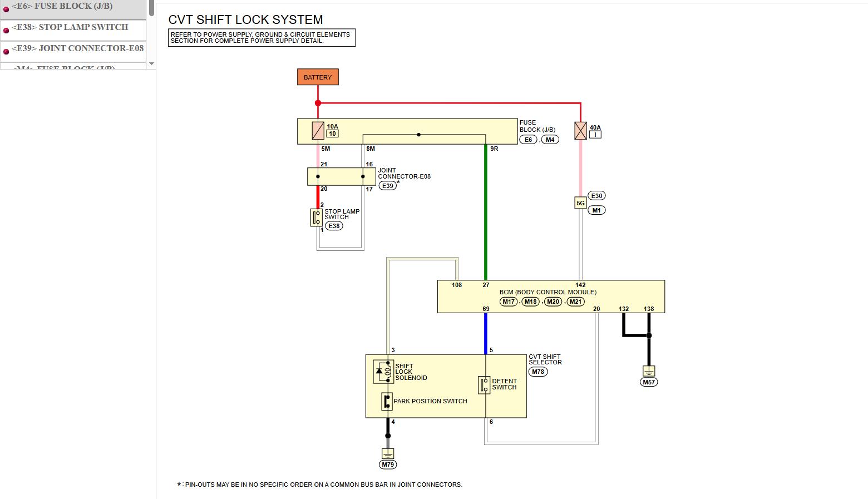Click the fuse location box labeled I by 40A
Screen dimensions: 868x499
pos(595,135)
